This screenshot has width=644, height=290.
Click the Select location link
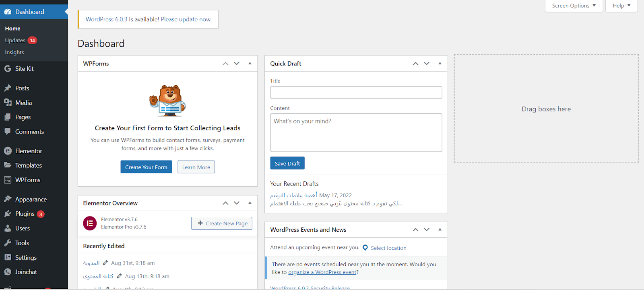(388, 248)
